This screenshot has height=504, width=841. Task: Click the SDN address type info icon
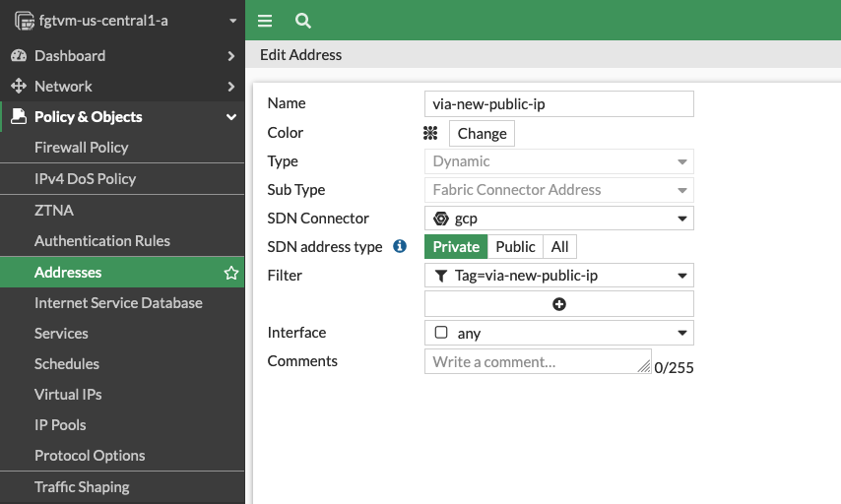coord(400,246)
